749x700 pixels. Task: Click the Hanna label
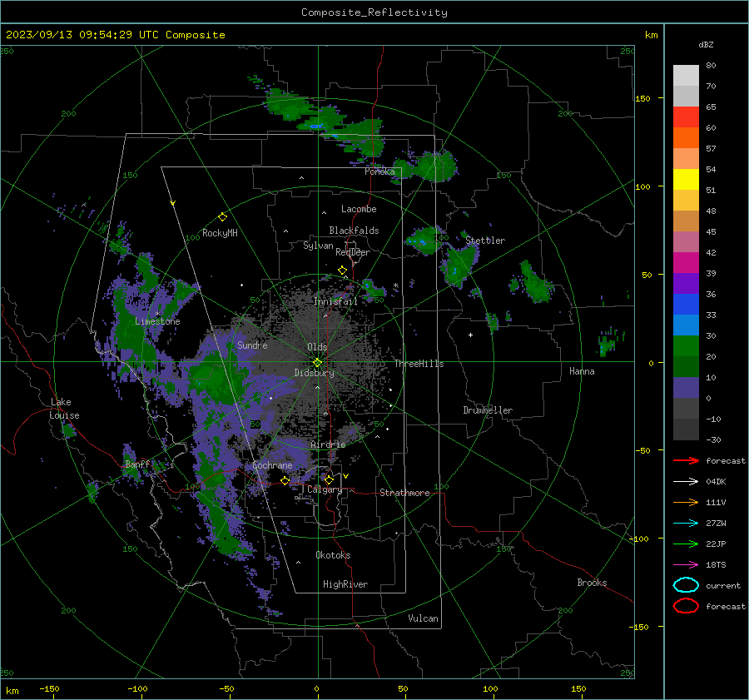(582, 371)
